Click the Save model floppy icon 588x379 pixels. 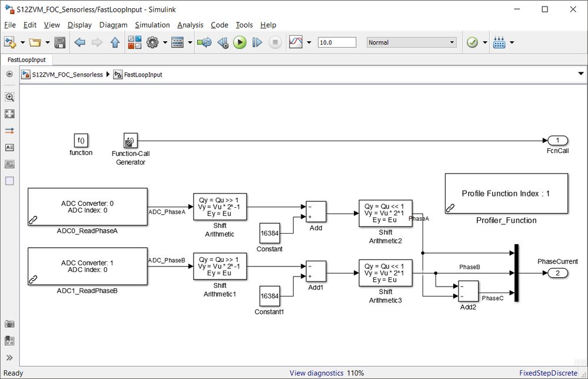(x=60, y=42)
